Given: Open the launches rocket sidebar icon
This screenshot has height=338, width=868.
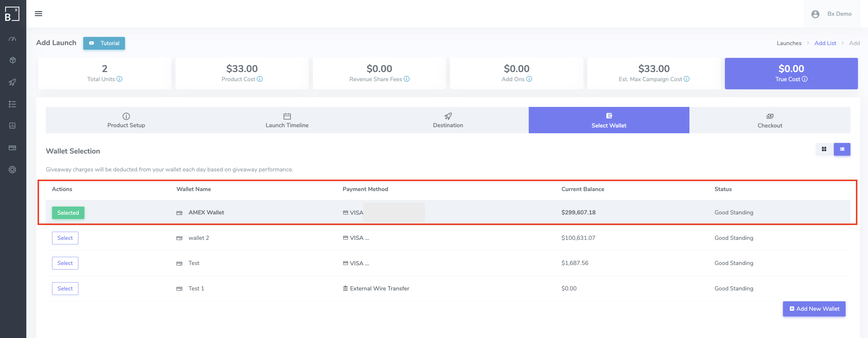Looking at the screenshot, I should pos(12,82).
